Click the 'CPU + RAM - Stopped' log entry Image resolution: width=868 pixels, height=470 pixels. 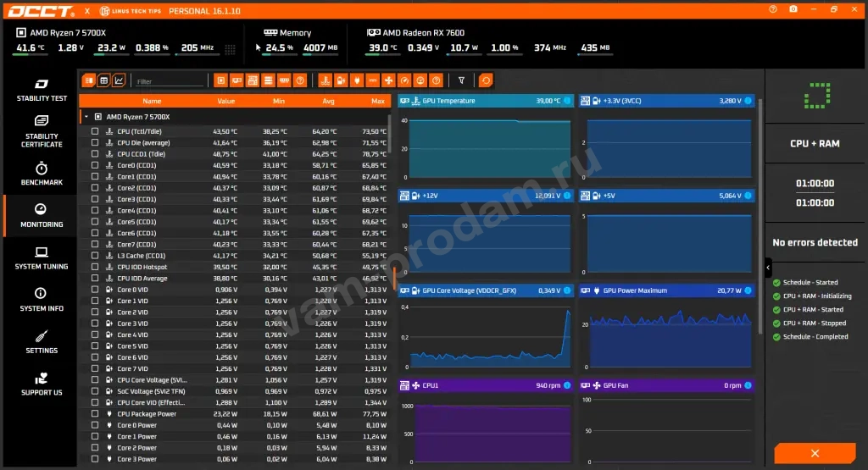pos(815,323)
